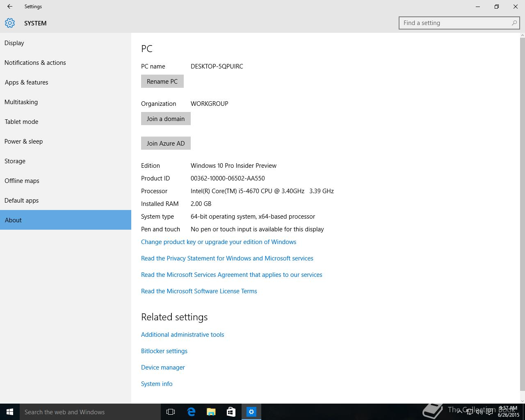The image size is (525, 420).
Task: Click the search magnifier in Find a setting
Action: [x=514, y=23]
